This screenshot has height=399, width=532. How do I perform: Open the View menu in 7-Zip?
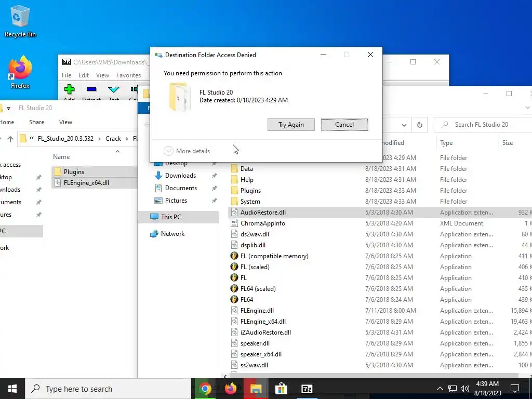102,75
